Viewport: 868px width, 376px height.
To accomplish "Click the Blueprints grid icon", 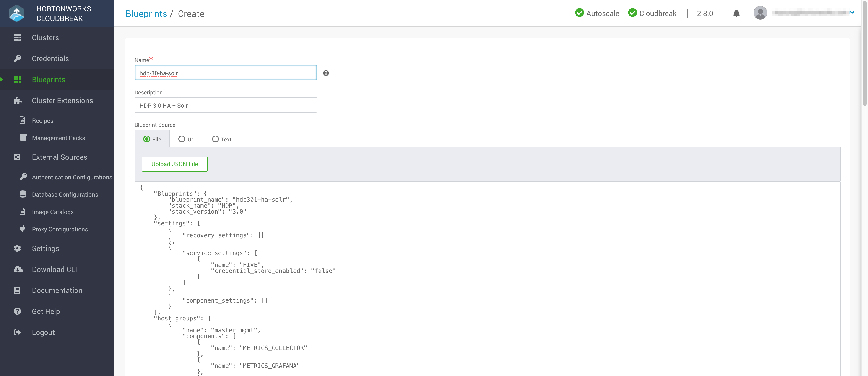I will (18, 79).
